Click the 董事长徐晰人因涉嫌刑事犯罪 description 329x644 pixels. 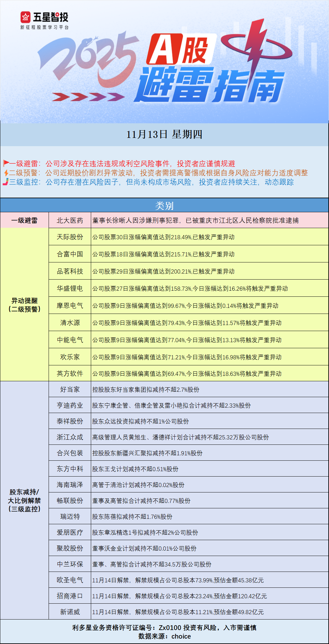(195, 220)
